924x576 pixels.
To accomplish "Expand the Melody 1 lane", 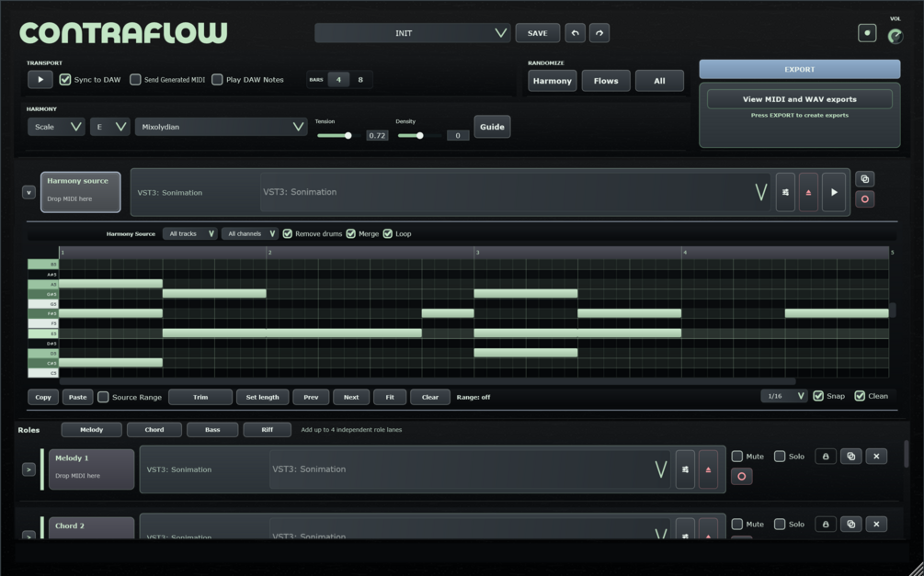I will (29, 469).
